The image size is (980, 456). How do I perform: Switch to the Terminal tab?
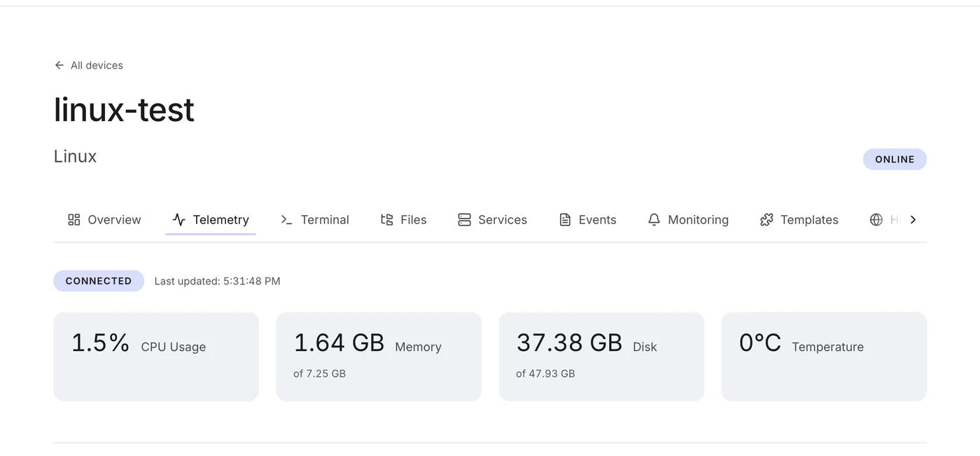[314, 220]
